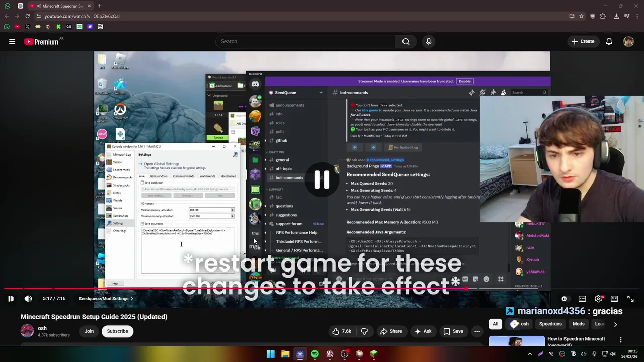
Task: Pause the video using bottom-left control
Action: click(11, 299)
